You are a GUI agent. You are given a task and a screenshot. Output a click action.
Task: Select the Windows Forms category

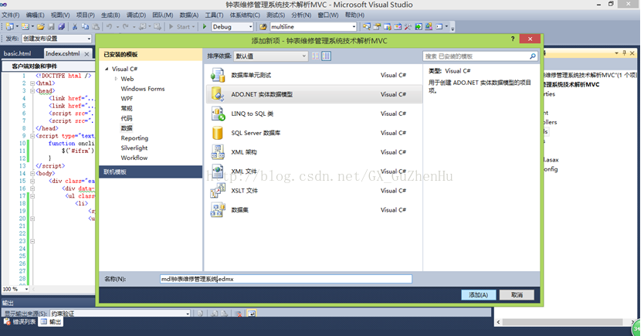[x=143, y=89]
